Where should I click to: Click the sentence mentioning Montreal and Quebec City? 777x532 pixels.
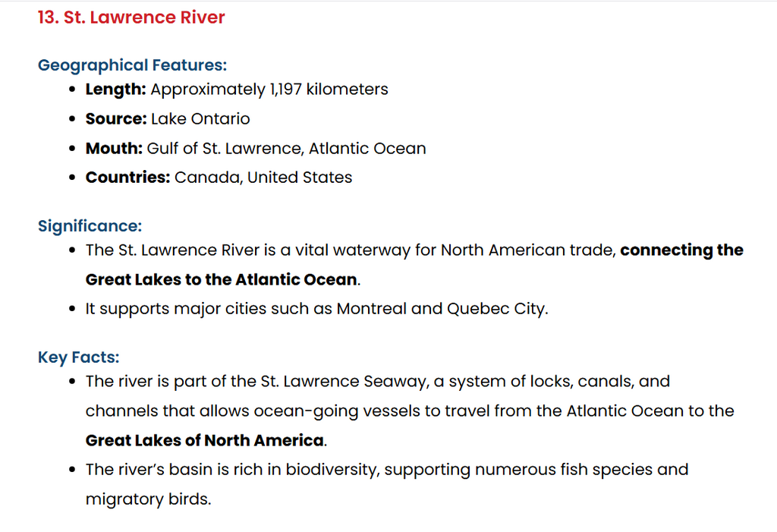pos(316,309)
